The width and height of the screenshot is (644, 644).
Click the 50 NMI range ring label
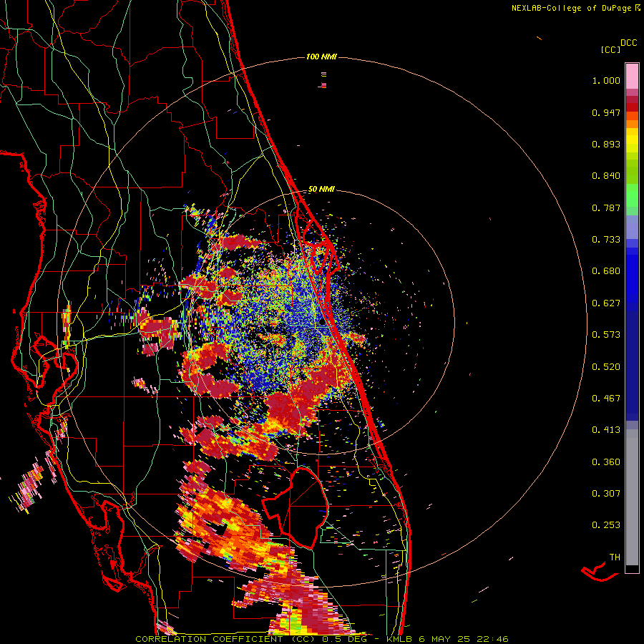pyautogui.click(x=321, y=190)
